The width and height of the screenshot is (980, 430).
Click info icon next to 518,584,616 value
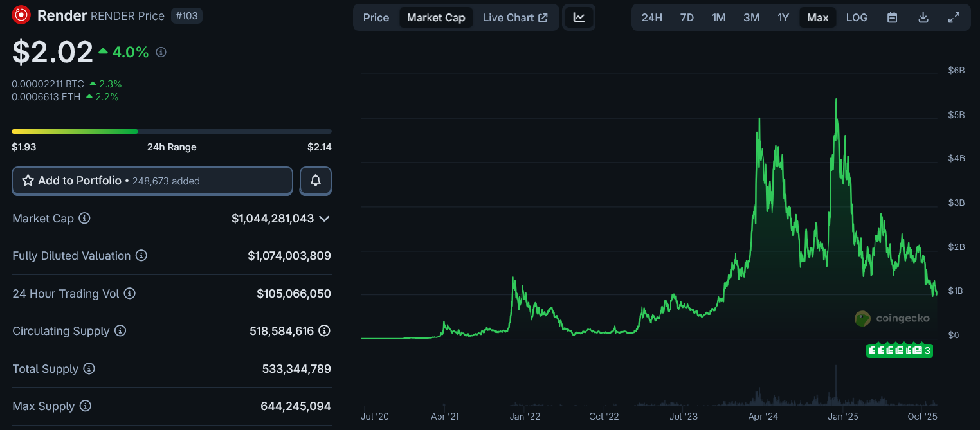click(325, 331)
